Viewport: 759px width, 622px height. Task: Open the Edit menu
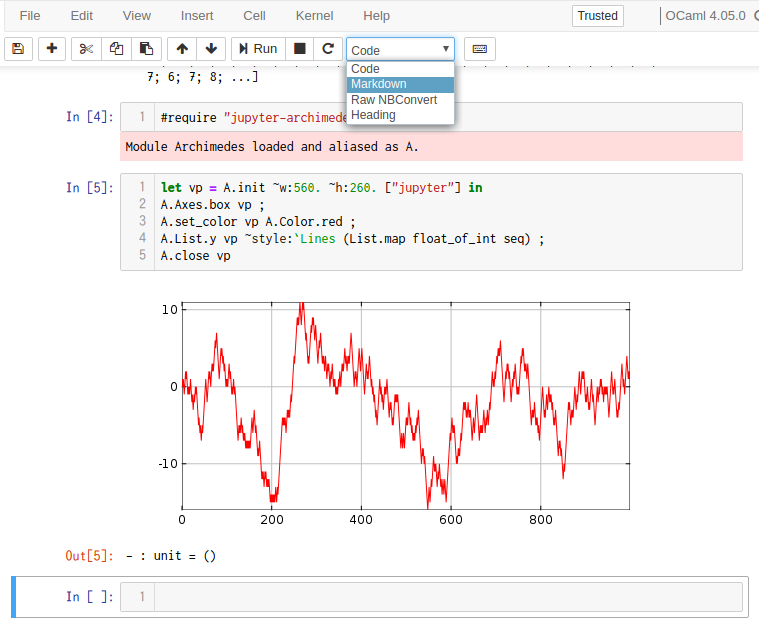pos(82,16)
